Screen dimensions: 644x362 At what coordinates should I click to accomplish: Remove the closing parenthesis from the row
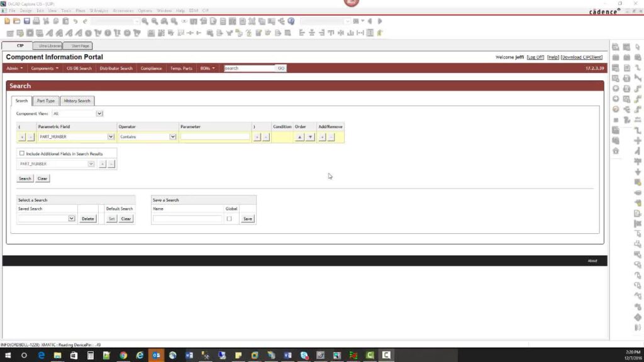click(266, 136)
